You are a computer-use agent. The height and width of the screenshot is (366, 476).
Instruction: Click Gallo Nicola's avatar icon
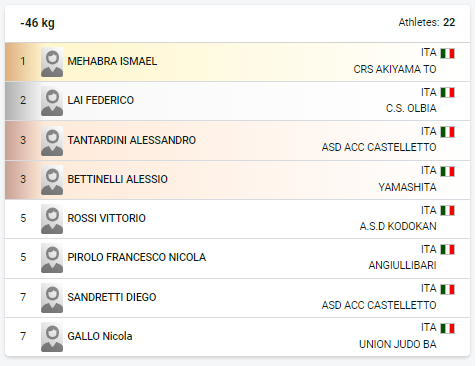click(x=52, y=337)
